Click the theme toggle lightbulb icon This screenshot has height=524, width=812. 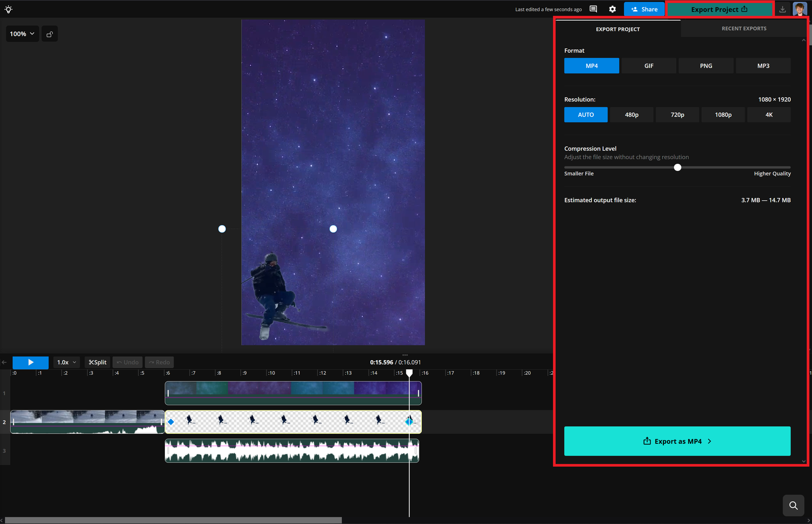click(x=8, y=9)
